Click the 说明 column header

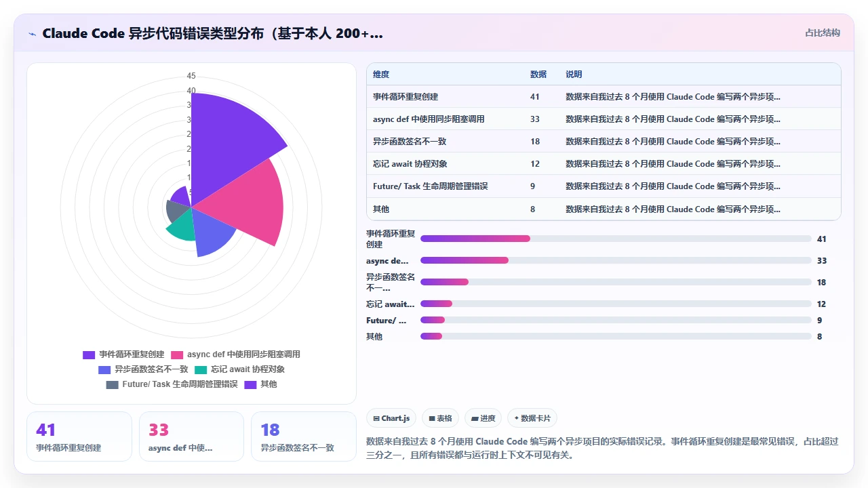coord(574,75)
